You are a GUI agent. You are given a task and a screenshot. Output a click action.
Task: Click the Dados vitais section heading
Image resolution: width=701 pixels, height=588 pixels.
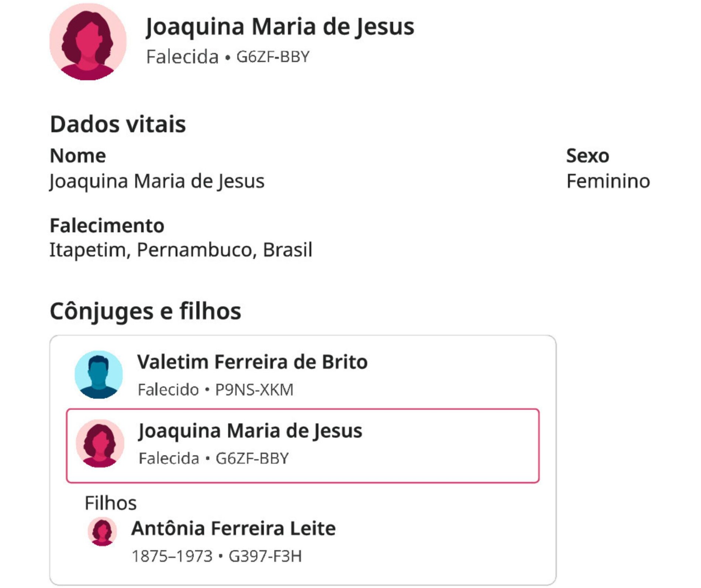pos(118,124)
